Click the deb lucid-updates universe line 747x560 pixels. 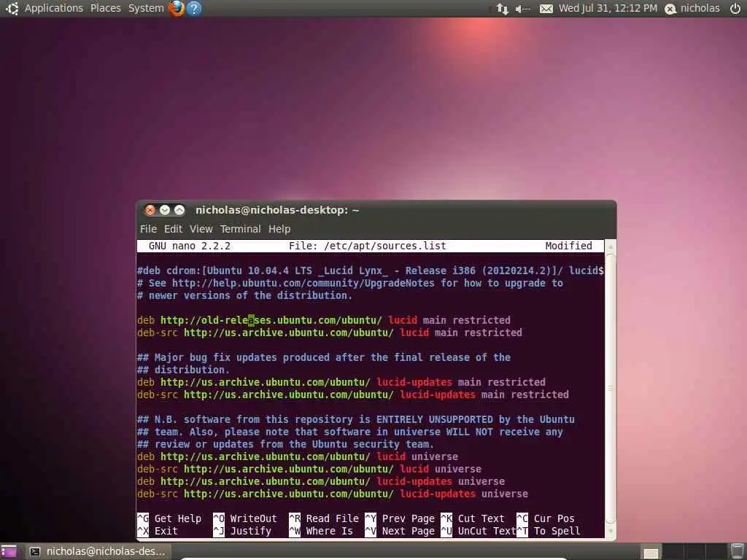point(321,481)
